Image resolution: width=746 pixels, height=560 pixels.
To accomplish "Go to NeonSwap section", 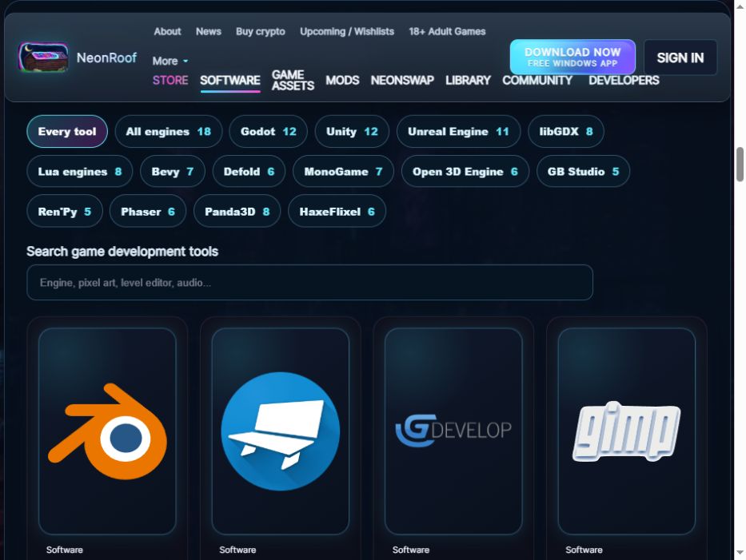I will (x=402, y=81).
